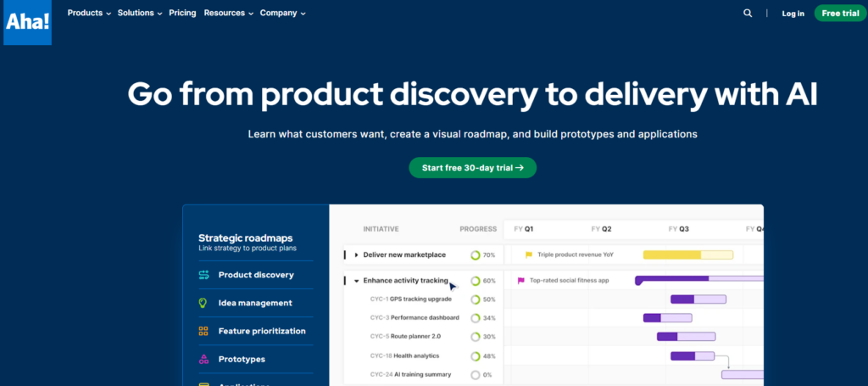Open the Resources dropdown menu
The height and width of the screenshot is (386, 868).
[229, 13]
